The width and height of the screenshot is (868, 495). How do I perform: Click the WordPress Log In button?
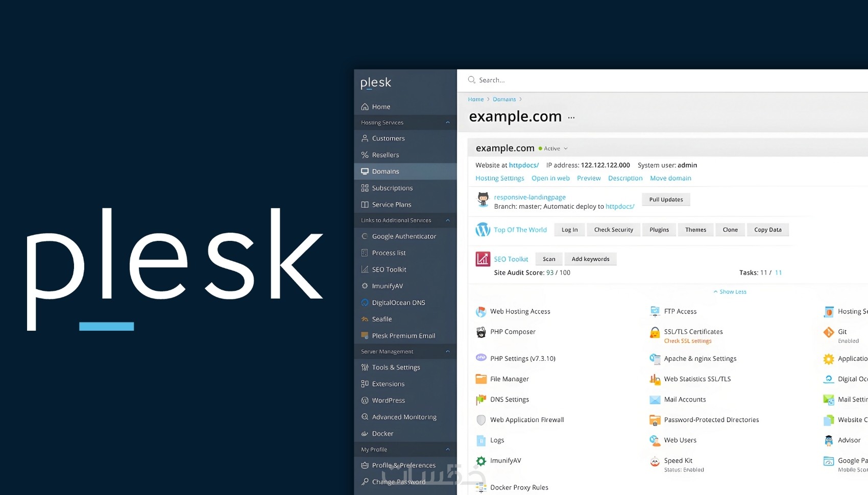click(570, 230)
